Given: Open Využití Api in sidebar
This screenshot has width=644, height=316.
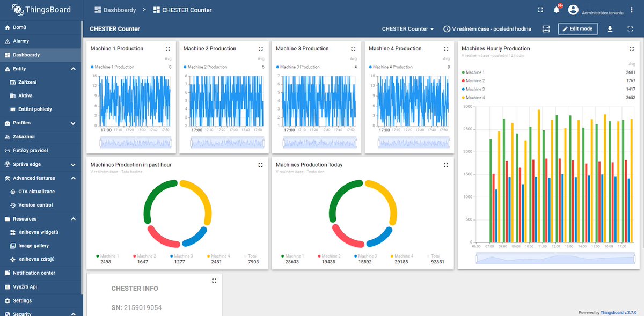Looking at the screenshot, I should [x=41, y=287].
